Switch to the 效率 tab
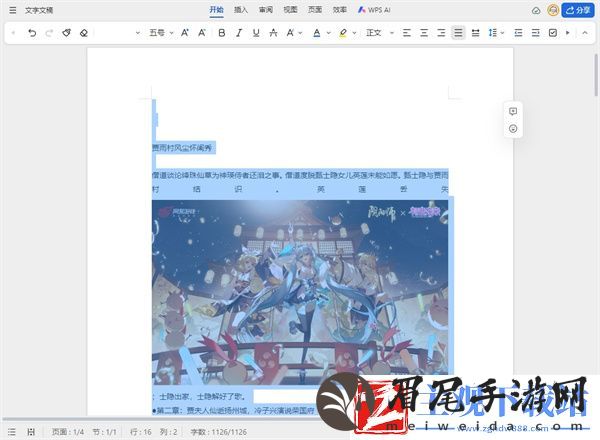600x440 pixels. click(339, 10)
